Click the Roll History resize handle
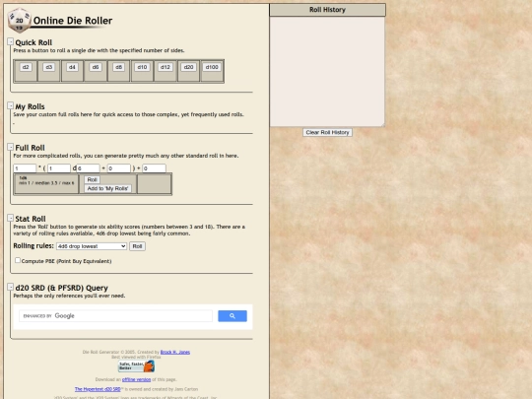 (x=382, y=125)
